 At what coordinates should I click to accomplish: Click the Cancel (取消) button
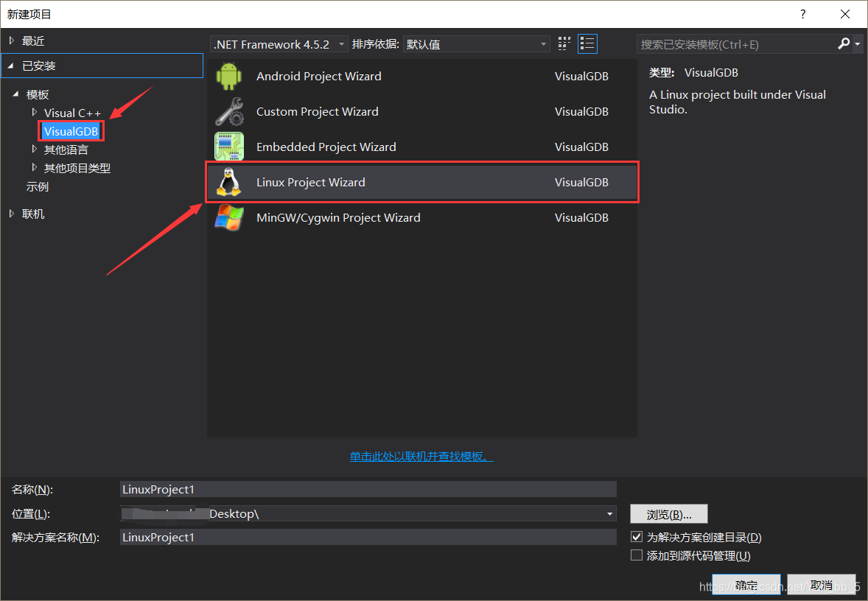pos(822,585)
